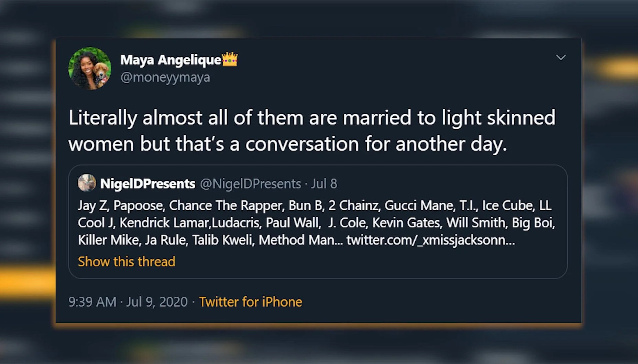Click the 'Jul 8' quoted tweet date

[x=324, y=184]
